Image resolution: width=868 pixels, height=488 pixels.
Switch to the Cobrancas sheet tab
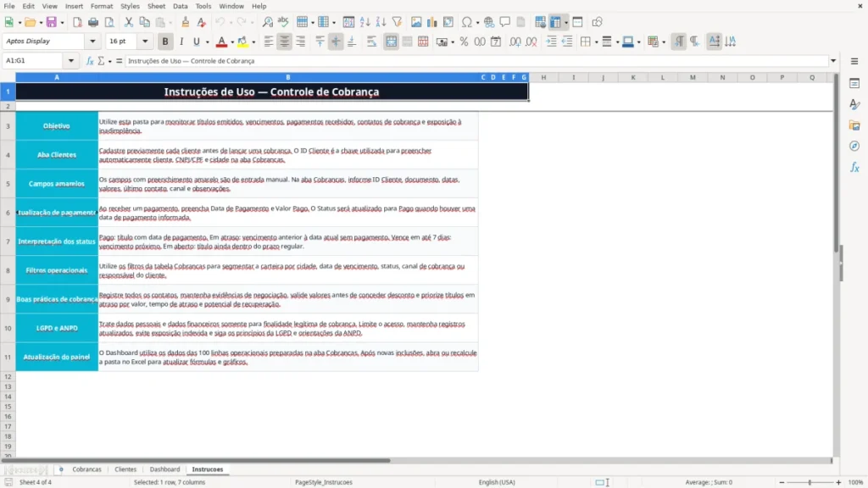pos(87,469)
